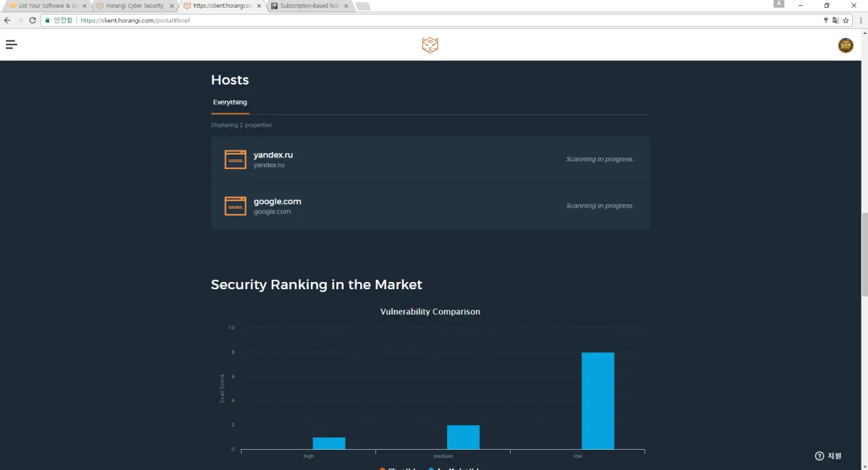Click the google.com subtitle under host name
The image size is (868, 470).
tap(272, 212)
